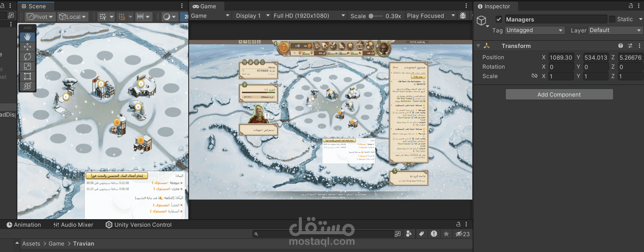This screenshot has width=644, height=252.
Task: Collapse the Transform component
Action: tap(478, 46)
